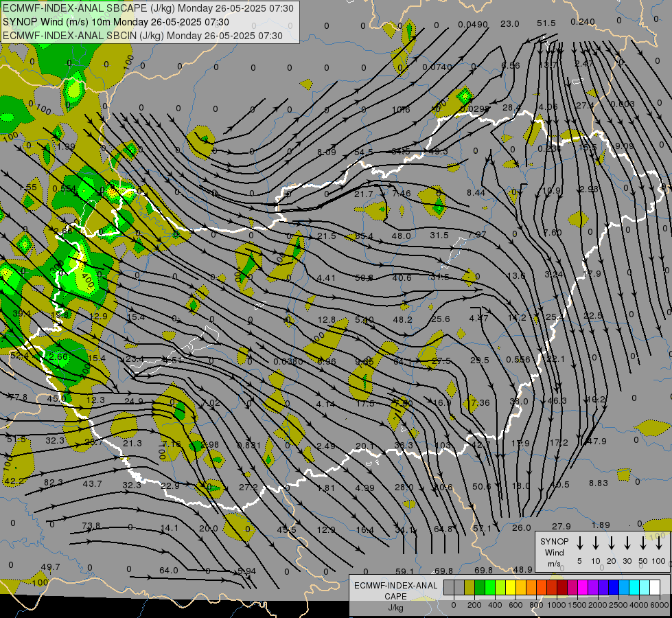Click the 2500 tick label on the CAPE scale

tap(618, 605)
